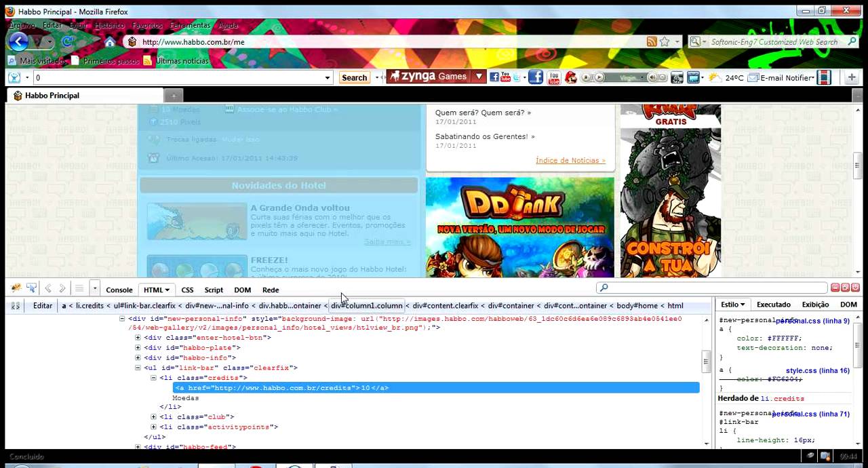The width and height of the screenshot is (868, 468).
Task: Minimize Firebug panel button
Action: 835,288
